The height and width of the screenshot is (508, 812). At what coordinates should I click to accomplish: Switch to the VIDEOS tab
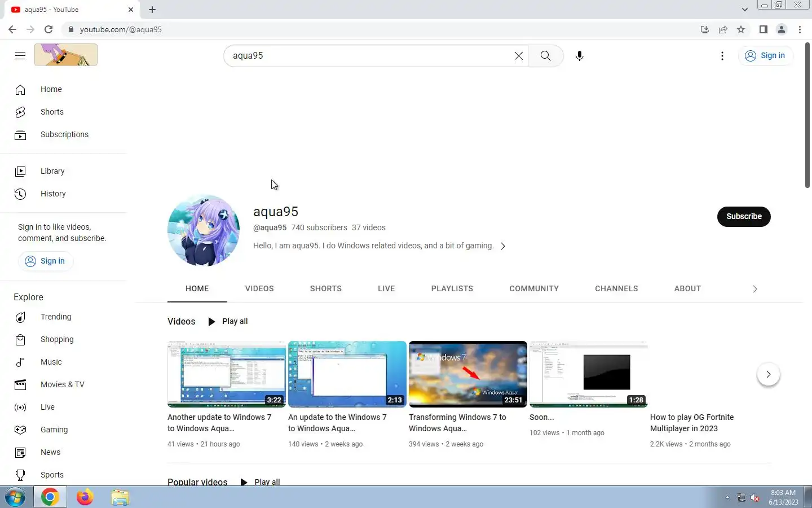[x=259, y=288]
